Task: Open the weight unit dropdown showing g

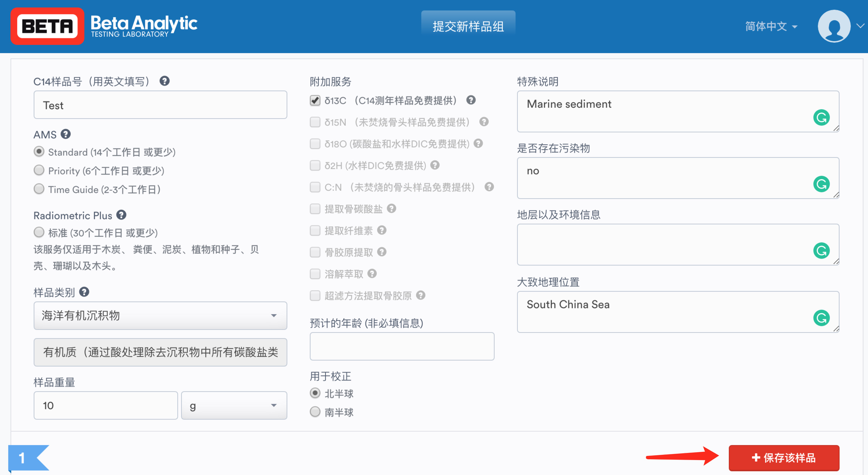Action: [234, 405]
